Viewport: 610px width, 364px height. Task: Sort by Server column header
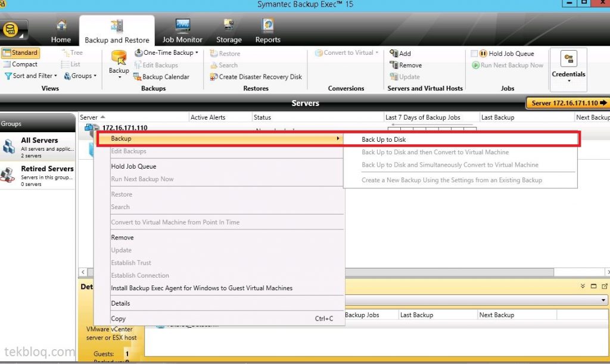point(133,117)
